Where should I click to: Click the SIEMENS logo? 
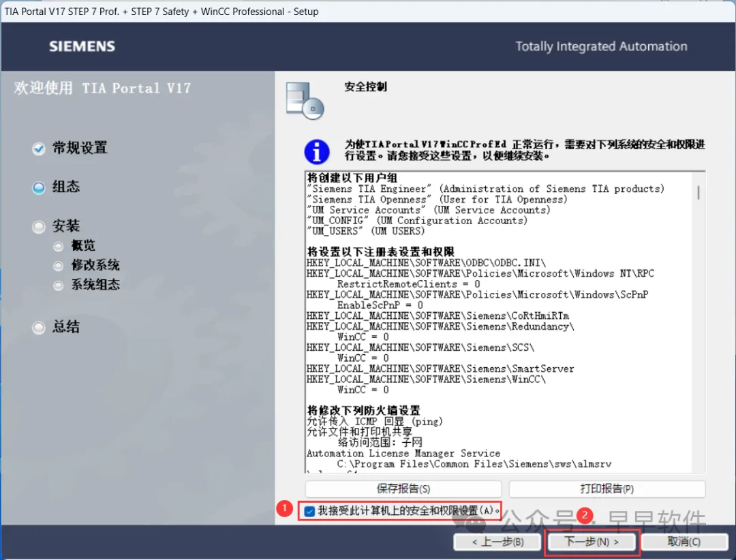click(82, 46)
